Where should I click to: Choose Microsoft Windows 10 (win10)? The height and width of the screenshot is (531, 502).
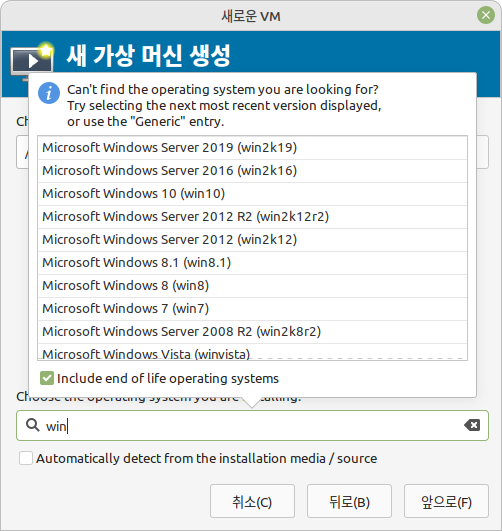(x=252, y=194)
